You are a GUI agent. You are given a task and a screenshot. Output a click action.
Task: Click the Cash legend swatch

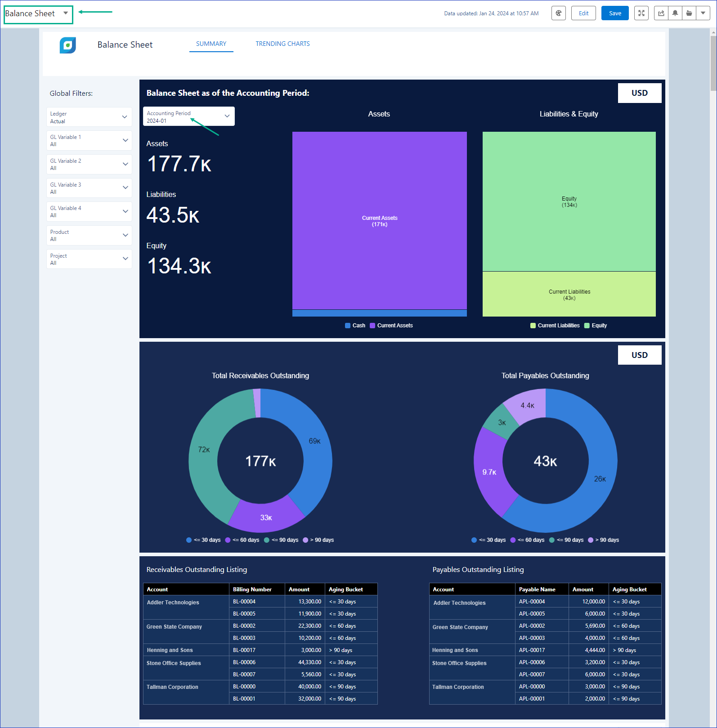[348, 326]
